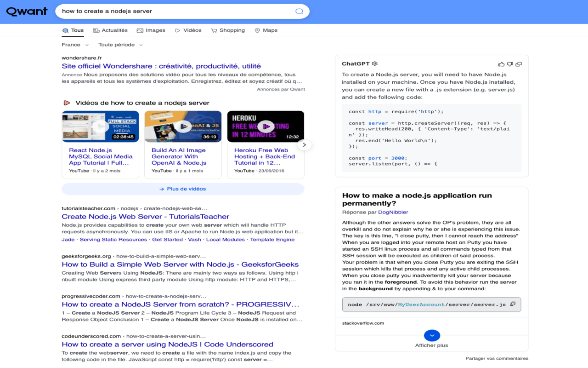
Task: Open React Node.js MySQL Social Media title
Action: tap(101, 156)
